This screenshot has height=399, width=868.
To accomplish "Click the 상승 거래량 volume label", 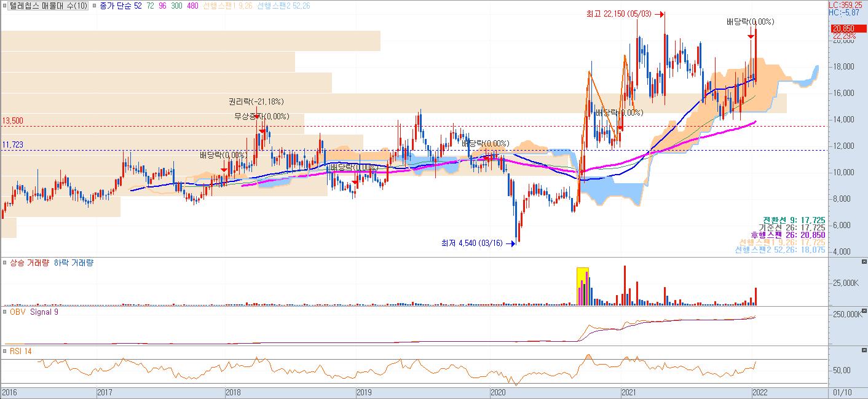I will pyautogui.click(x=30, y=263).
